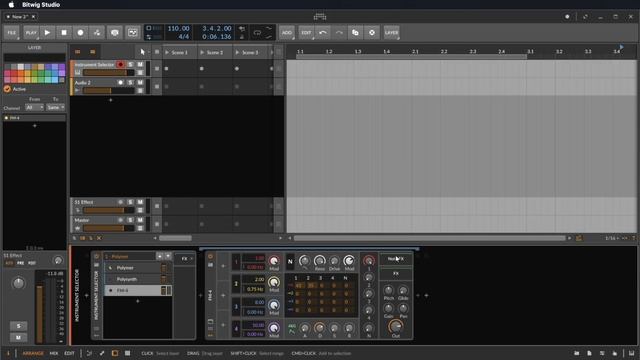Mute the Instrument Selector track

coord(140,64)
